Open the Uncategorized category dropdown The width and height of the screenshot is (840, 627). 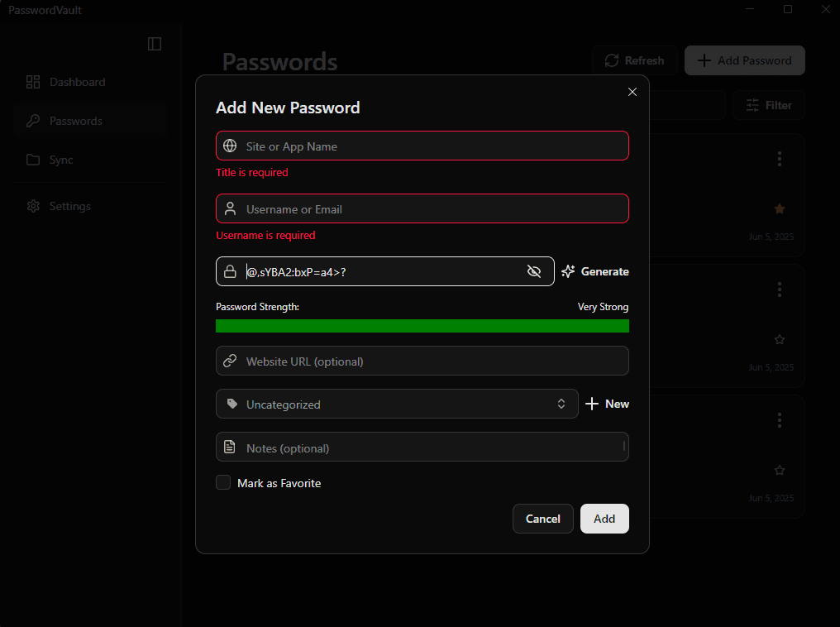397,404
